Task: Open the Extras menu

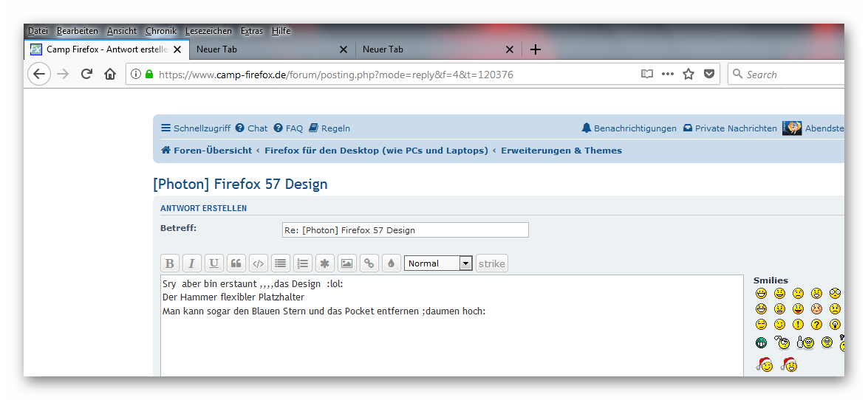Action: (252, 31)
